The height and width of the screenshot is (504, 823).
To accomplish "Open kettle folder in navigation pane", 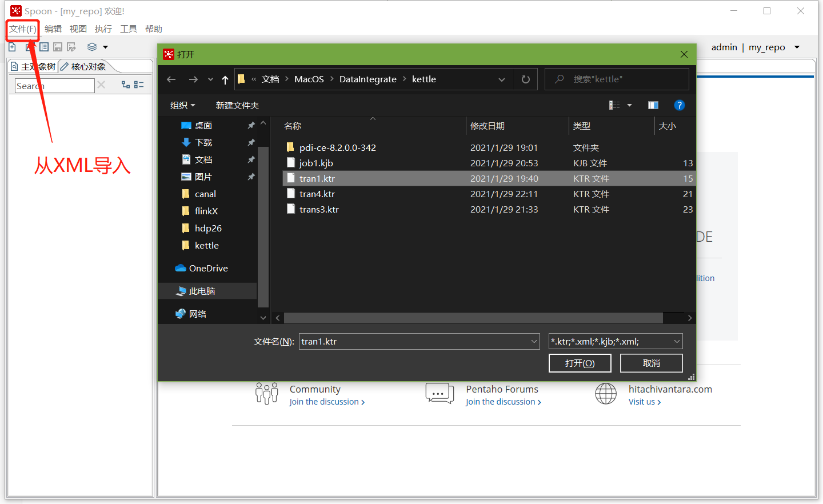I will [x=207, y=245].
